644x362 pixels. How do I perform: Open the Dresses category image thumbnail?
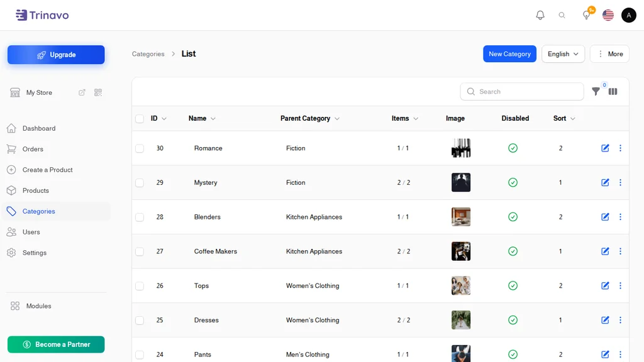pyautogui.click(x=461, y=320)
